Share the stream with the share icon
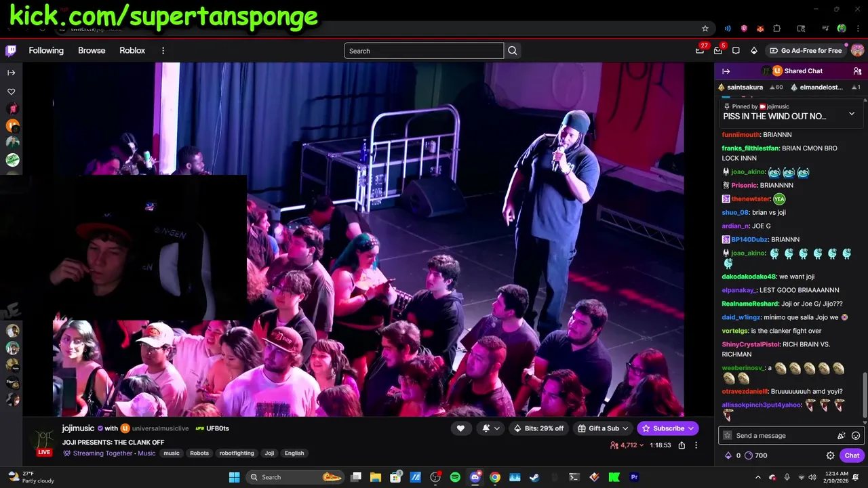 [x=682, y=445]
